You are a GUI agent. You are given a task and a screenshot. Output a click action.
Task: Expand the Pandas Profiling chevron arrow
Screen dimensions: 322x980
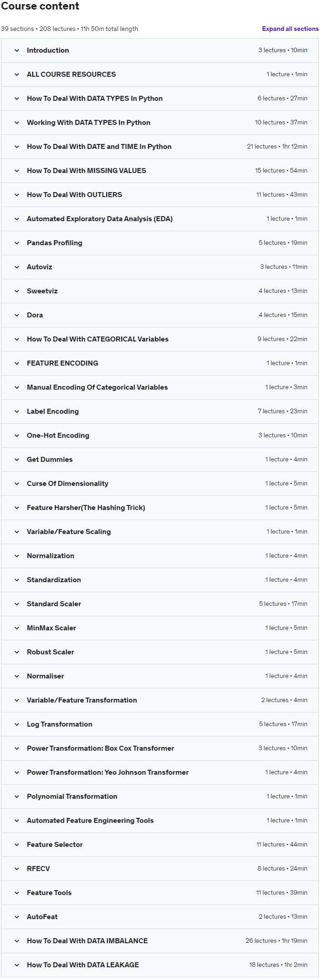point(17,243)
